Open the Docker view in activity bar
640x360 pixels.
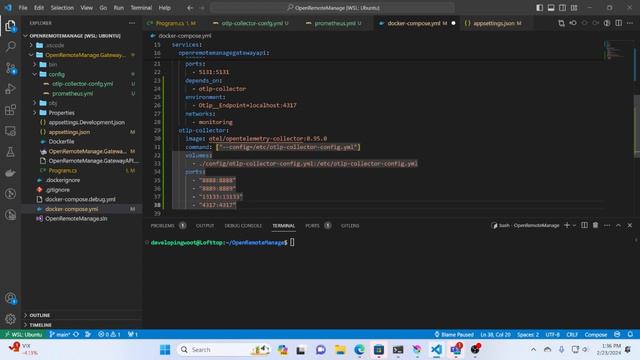(x=11, y=173)
